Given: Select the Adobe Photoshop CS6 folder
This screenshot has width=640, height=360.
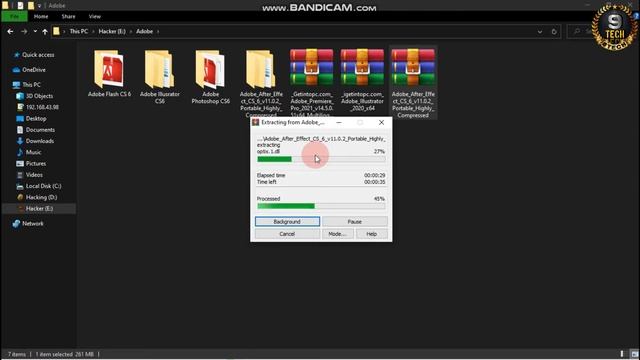Looking at the screenshot, I should [211, 77].
